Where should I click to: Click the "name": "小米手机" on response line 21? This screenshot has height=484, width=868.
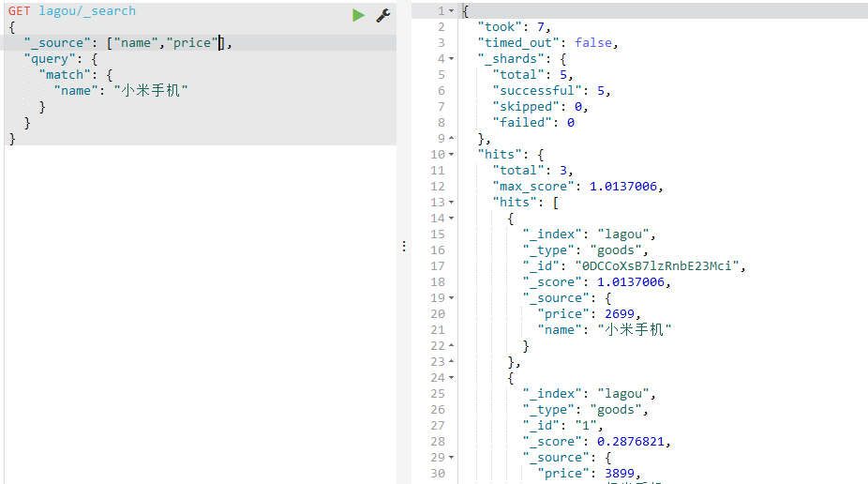click(x=604, y=330)
